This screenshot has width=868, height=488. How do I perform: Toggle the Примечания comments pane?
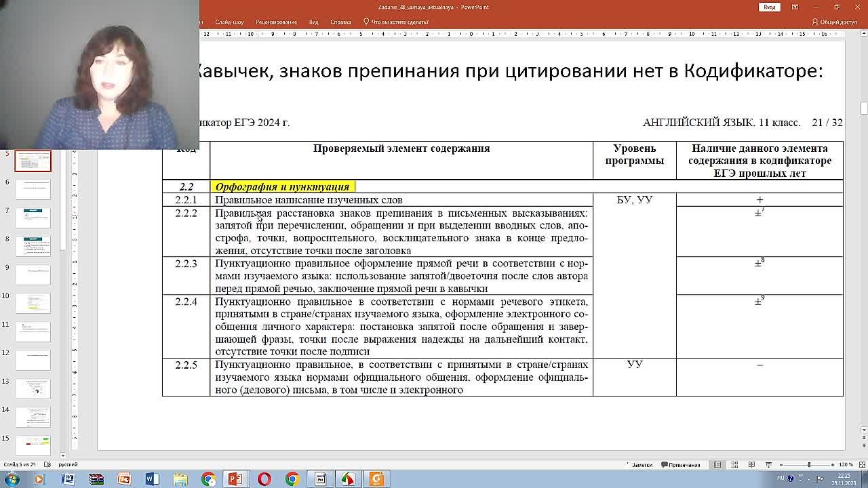(681, 465)
